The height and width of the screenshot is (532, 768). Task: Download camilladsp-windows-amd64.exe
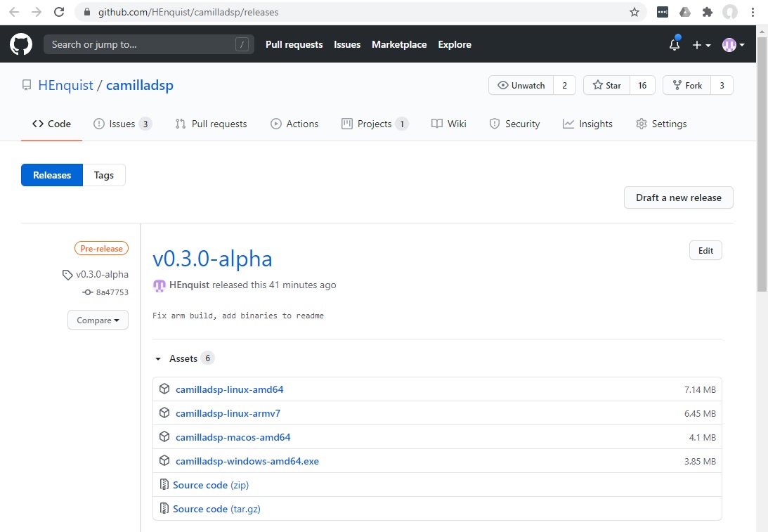click(x=247, y=461)
